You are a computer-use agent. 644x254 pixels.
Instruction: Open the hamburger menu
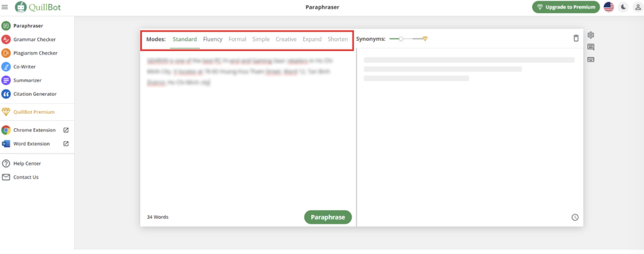(5, 7)
